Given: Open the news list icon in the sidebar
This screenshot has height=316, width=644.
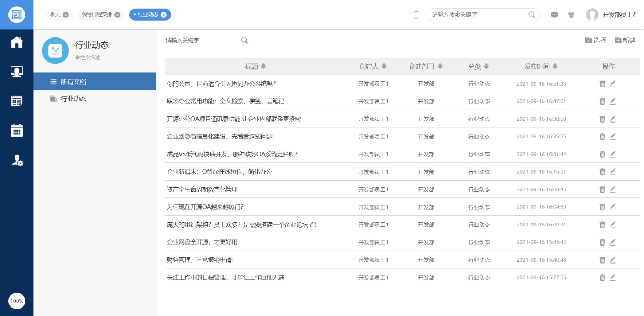Looking at the screenshot, I should click(17, 101).
